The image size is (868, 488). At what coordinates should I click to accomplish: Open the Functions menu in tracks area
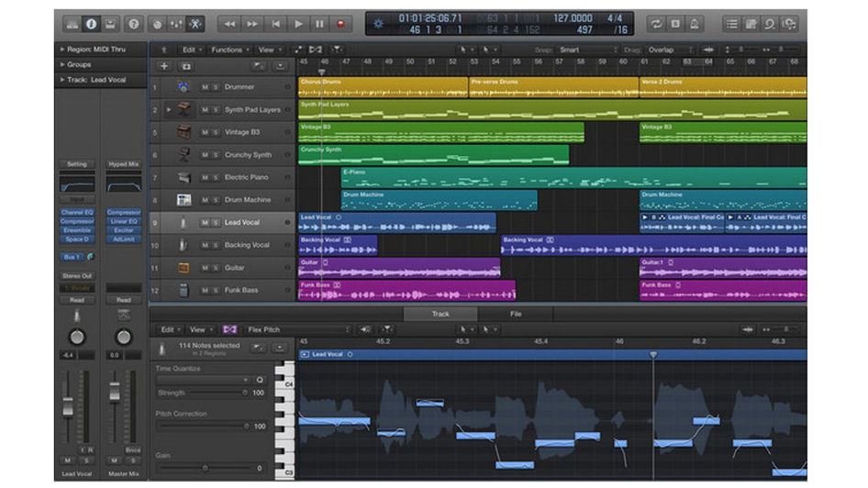coord(229,50)
